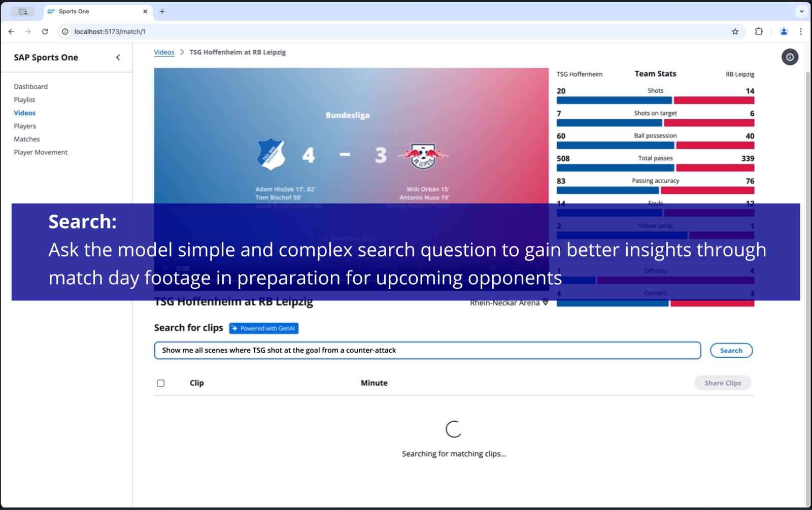Tick the select-all clips checkbox
The width and height of the screenshot is (812, 510).
pos(161,383)
